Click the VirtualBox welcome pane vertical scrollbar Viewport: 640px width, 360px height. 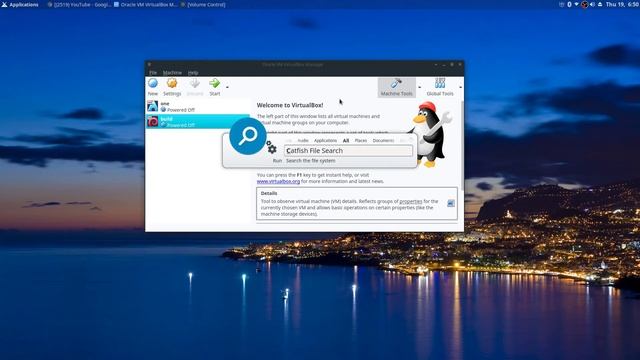(462, 145)
